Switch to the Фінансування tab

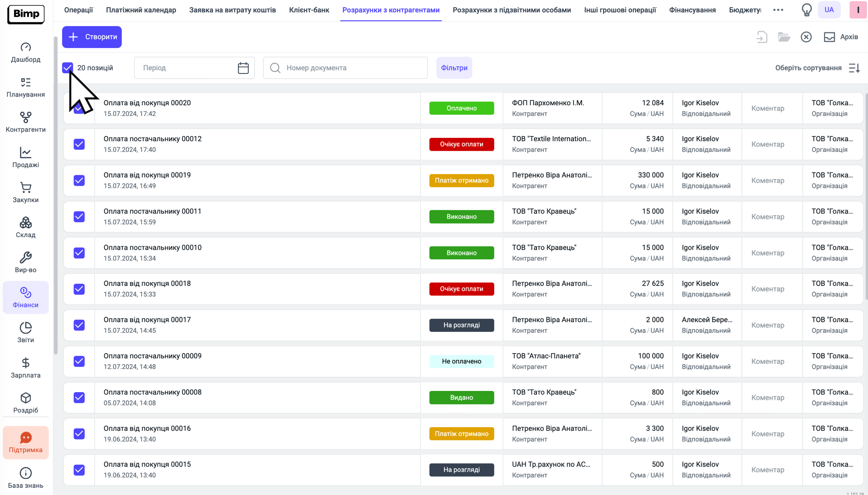692,10
